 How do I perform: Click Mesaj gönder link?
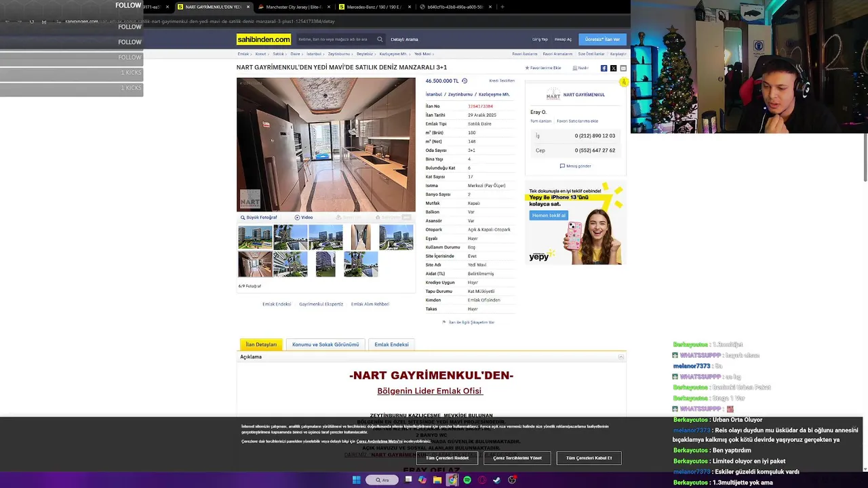pyautogui.click(x=576, y=166)
